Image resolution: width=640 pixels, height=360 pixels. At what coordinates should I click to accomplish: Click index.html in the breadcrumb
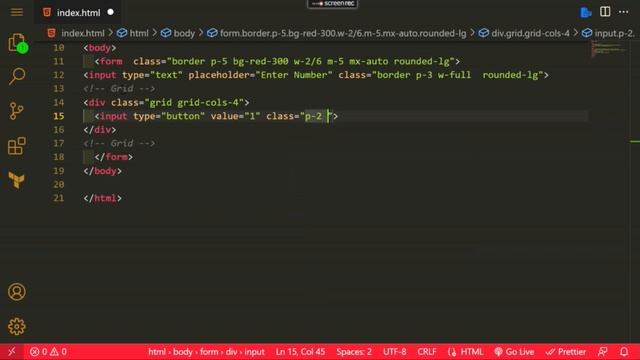pos(82,33)
